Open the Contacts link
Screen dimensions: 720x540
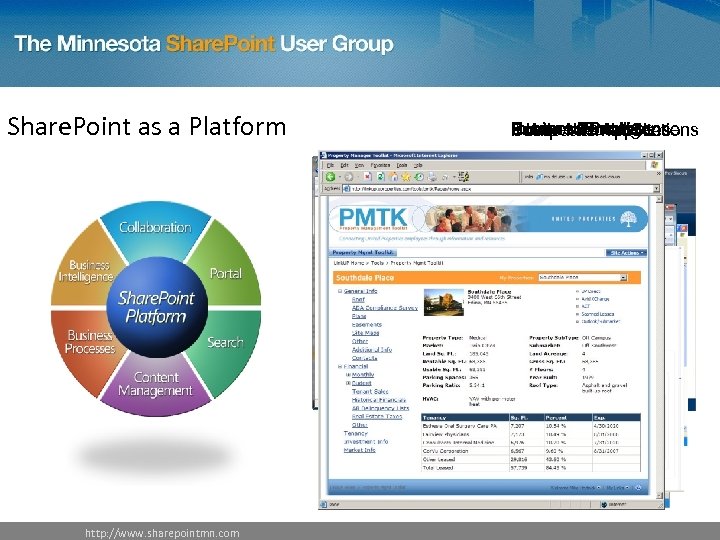[365, 358]
